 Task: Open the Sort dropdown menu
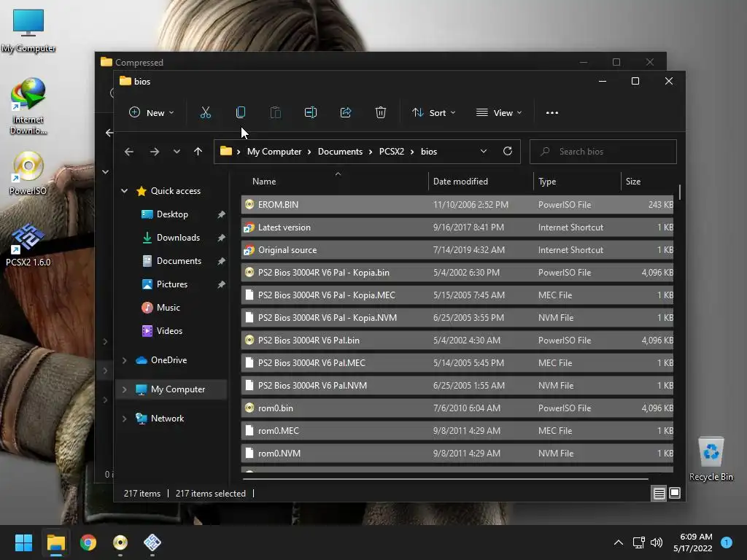[434, 113]
